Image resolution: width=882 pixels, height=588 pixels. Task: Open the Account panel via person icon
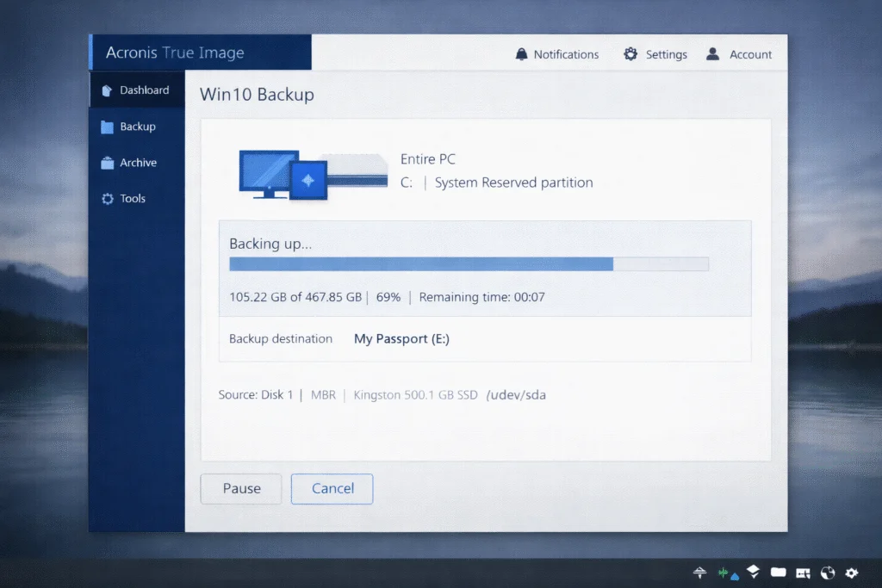(711, 53)
